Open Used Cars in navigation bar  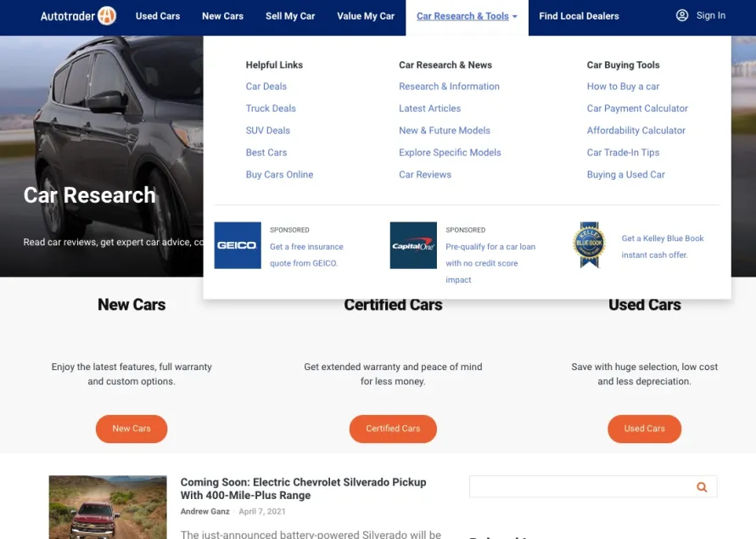pos(158,16)
